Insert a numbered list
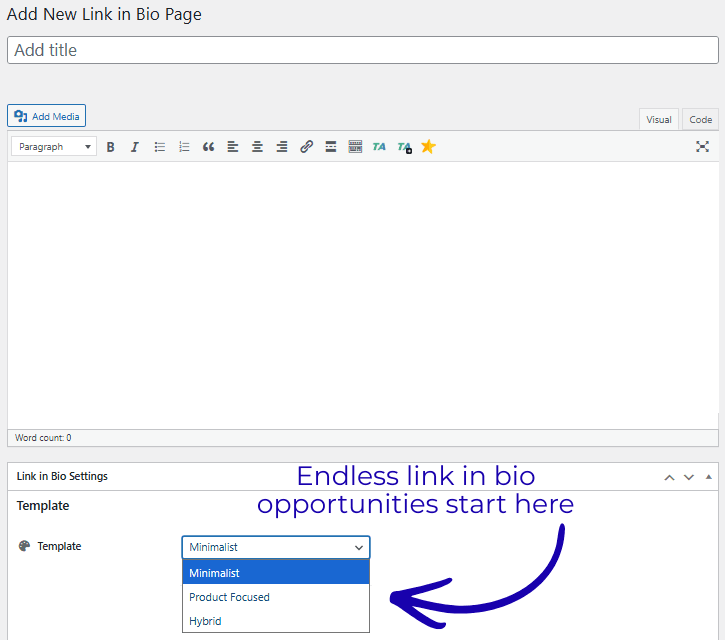The image size is (725, 640). [184, 147]
